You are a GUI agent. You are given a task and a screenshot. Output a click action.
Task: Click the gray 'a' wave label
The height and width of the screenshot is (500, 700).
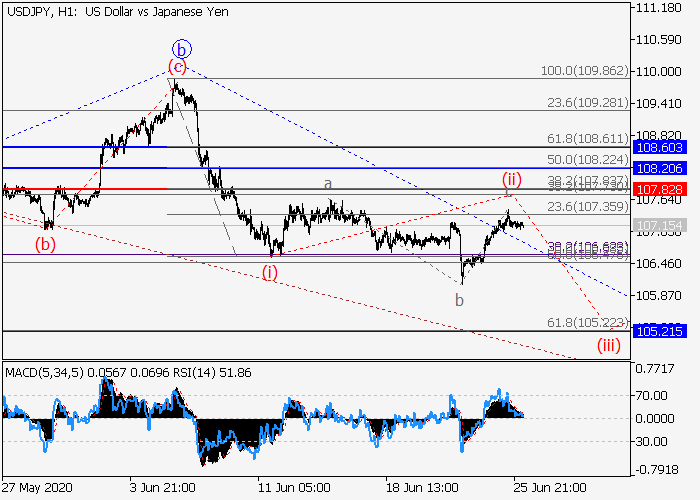(327, 184)
